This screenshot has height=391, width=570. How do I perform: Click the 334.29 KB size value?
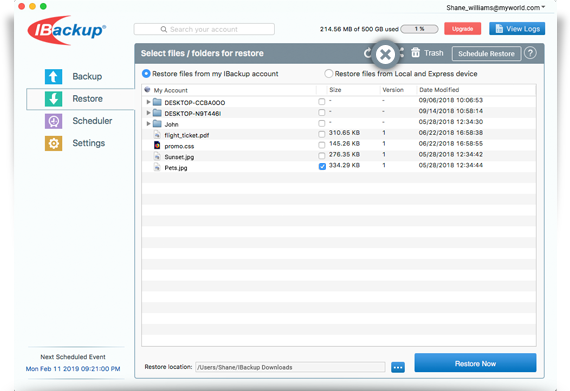[x=344, y=165]
